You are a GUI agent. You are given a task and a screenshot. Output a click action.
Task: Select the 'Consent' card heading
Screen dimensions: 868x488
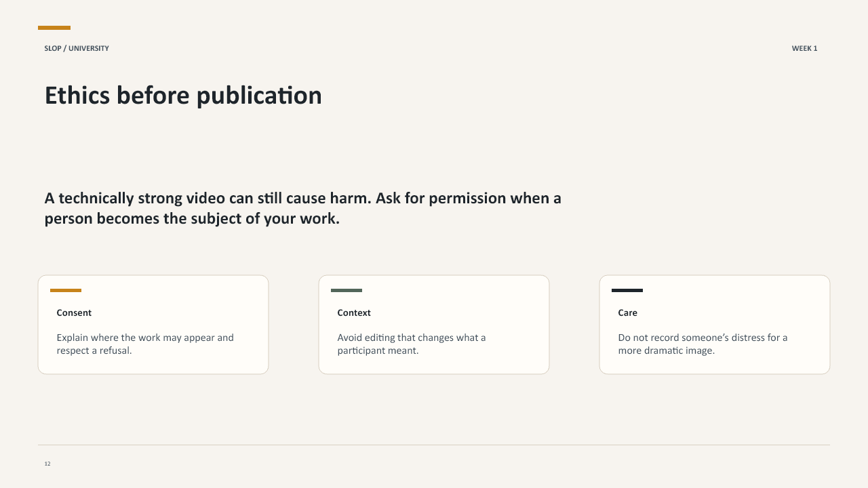point(74,312)
